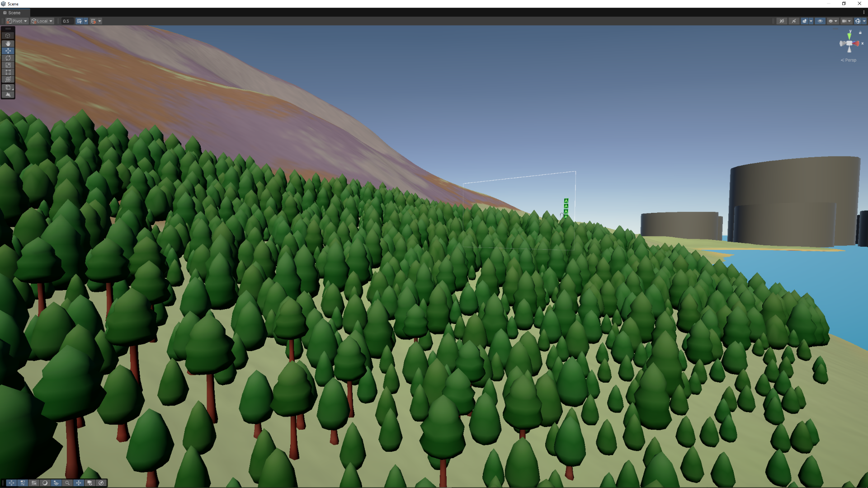Toggle the gizmo rotation lock icon
This screenshot has width=868, height=488.
tap(860, 33)
